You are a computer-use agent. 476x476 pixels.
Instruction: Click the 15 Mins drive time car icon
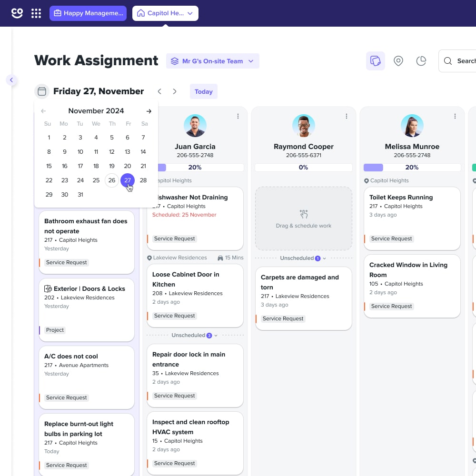220,258
